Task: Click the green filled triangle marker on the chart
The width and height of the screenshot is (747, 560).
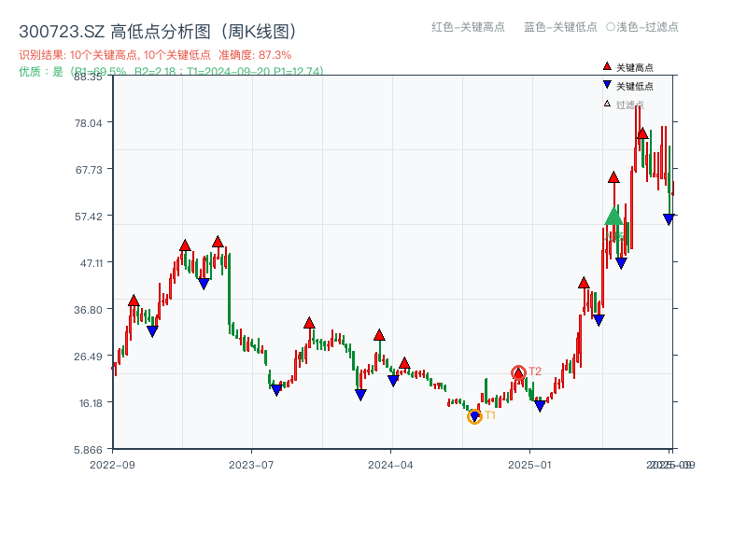Action: coord(613,217)
